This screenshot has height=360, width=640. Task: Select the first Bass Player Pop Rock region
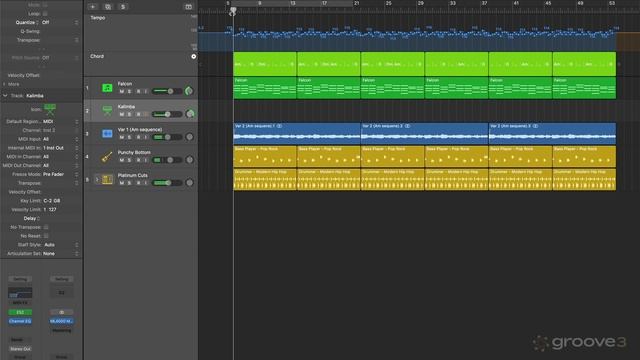265,156
